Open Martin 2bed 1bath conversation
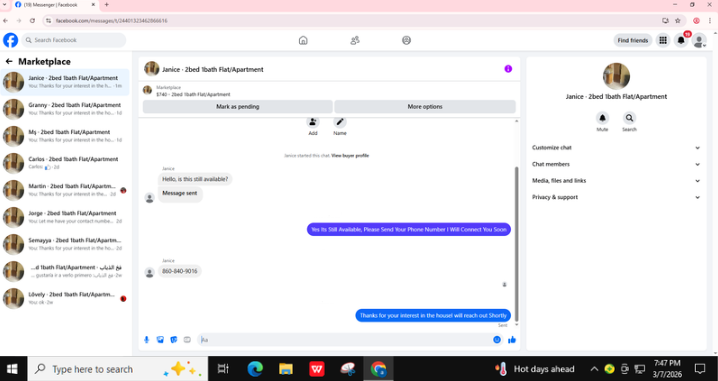 65,190
